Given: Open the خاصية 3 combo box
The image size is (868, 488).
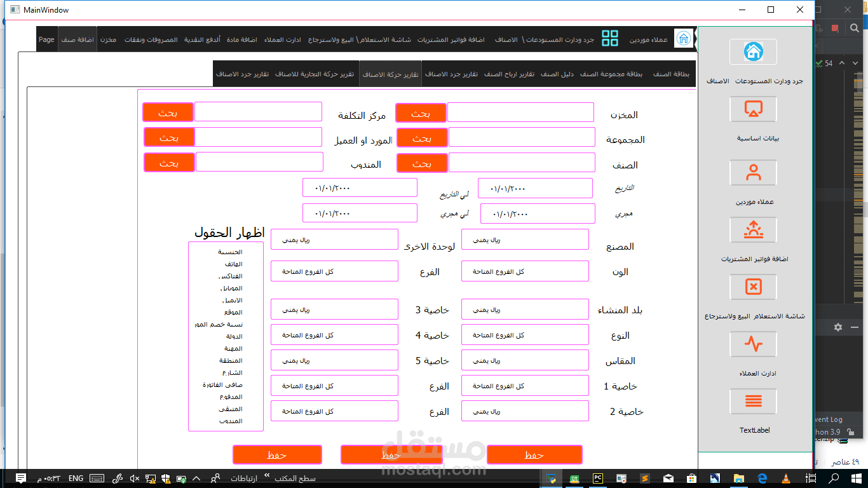Looking at the screenshot, I should 334,309.
